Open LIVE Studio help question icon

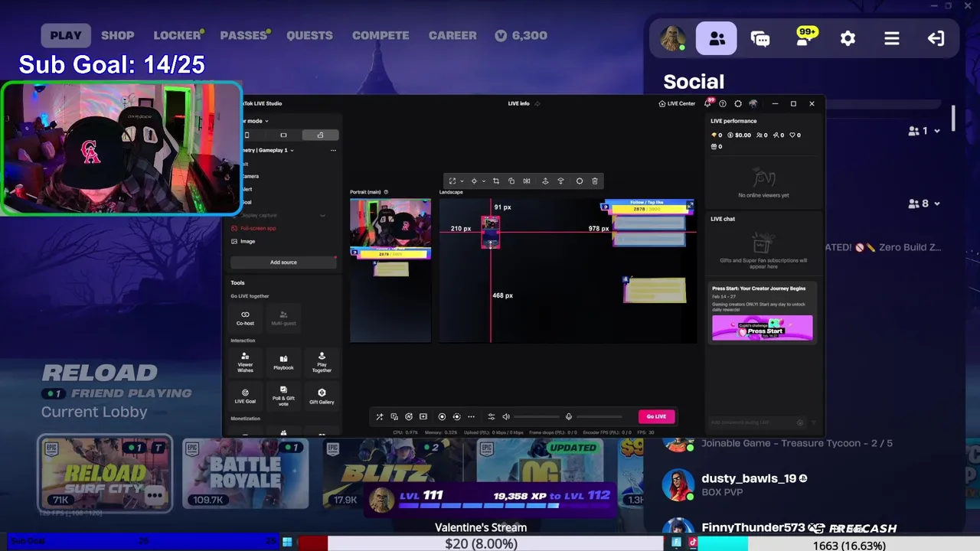(x=723, y=103)
